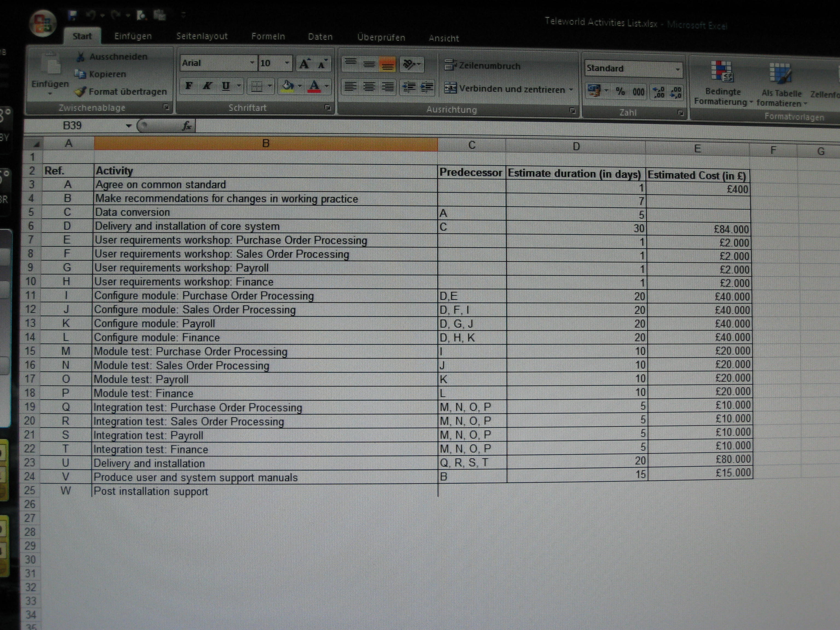Viewport: 840px width, 630px height.
Task: Click the increase font size icon
Action: click(305, 63)
